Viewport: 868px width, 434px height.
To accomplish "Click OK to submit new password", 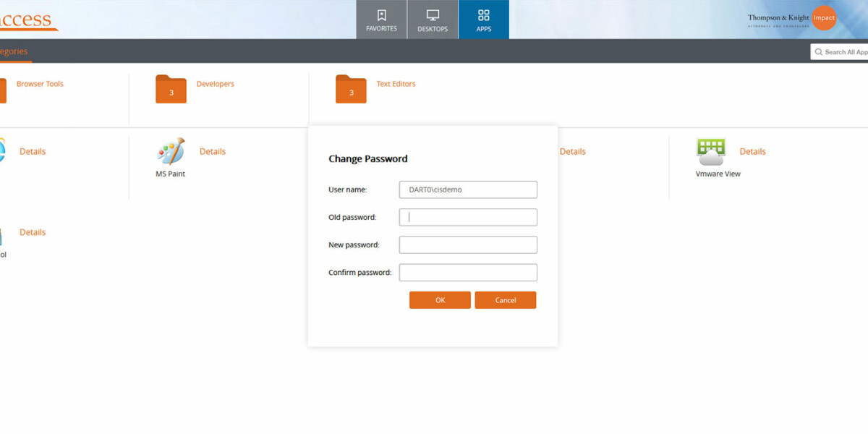I will [x=439, y=299].
